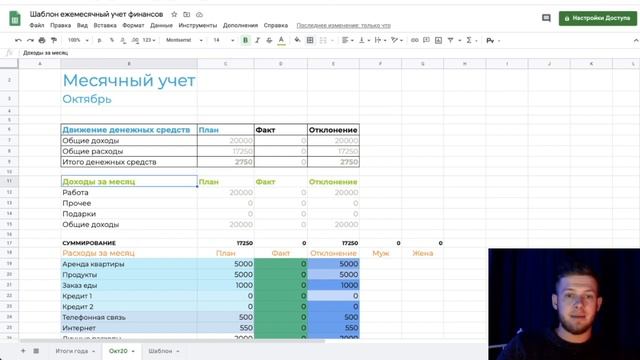Increase decimal places
The image size is (640, 360).
pos(135,40)
